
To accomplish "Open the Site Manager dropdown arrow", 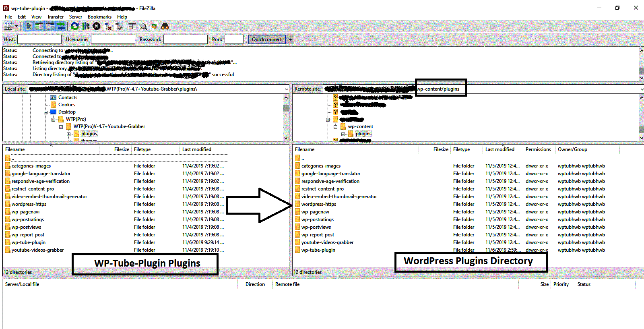I will coord(17,27).
